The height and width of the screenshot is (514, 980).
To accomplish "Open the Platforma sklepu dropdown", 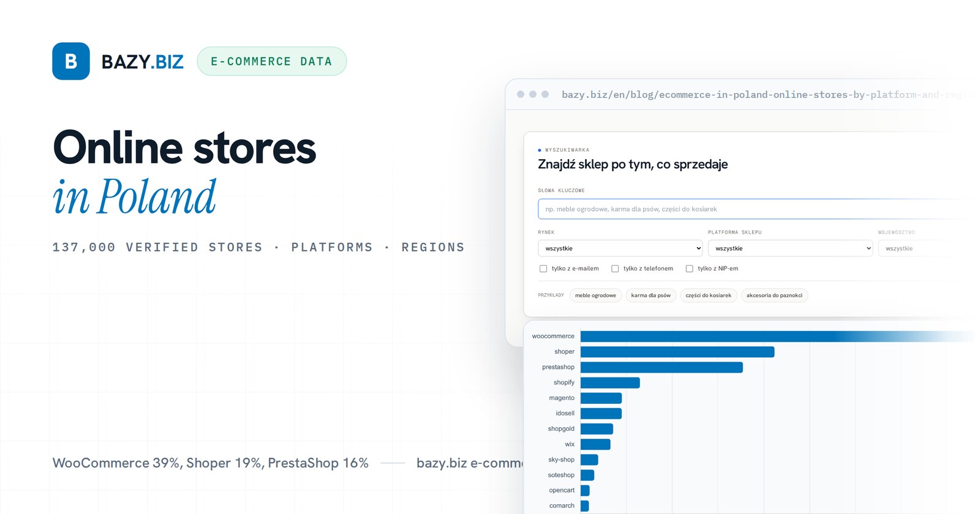I will 790,248.
